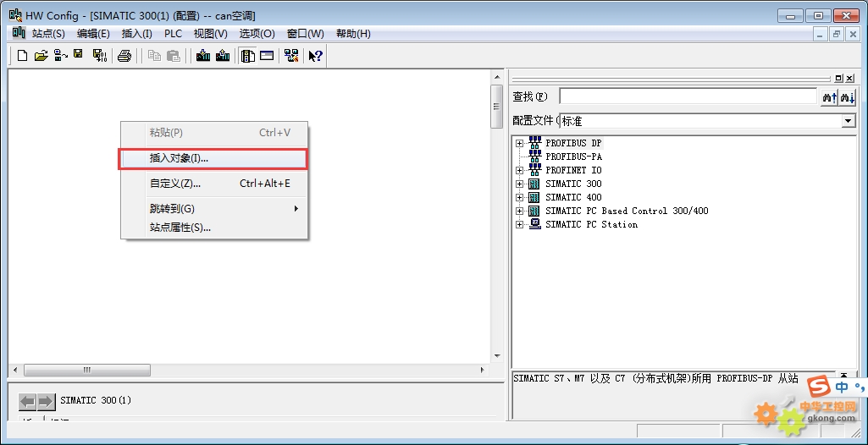Select SIMATIC 400 in the catalog tree
868x445 pixels.
(x=573, y=197)
